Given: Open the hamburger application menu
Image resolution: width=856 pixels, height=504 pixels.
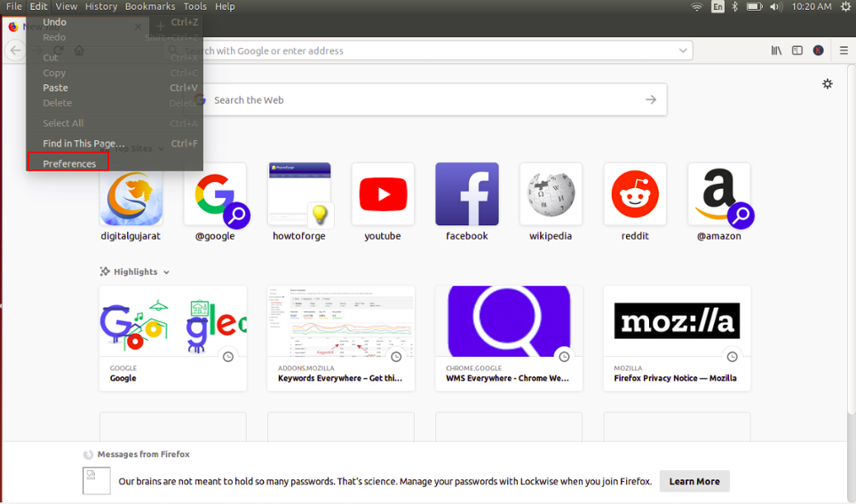Looking at the screenshot, I should coord(844,51).
